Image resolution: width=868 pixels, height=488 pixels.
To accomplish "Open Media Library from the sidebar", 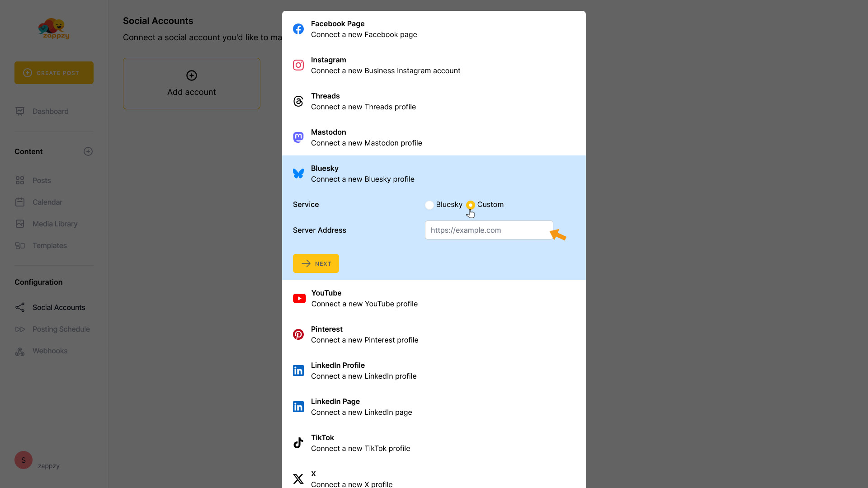I will tap(54, 224).
